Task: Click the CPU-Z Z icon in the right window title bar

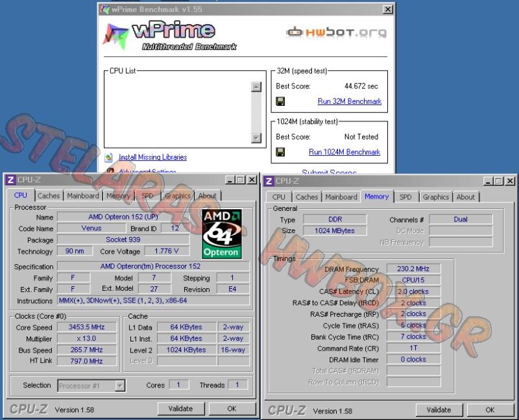Action: coord(269,181)
